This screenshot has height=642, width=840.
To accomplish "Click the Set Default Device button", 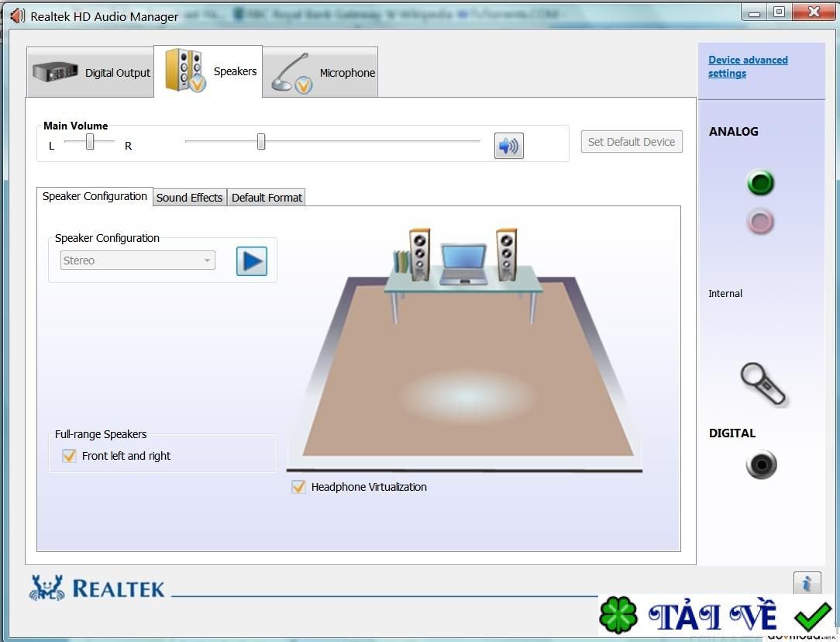I will [x=631, y=141].
